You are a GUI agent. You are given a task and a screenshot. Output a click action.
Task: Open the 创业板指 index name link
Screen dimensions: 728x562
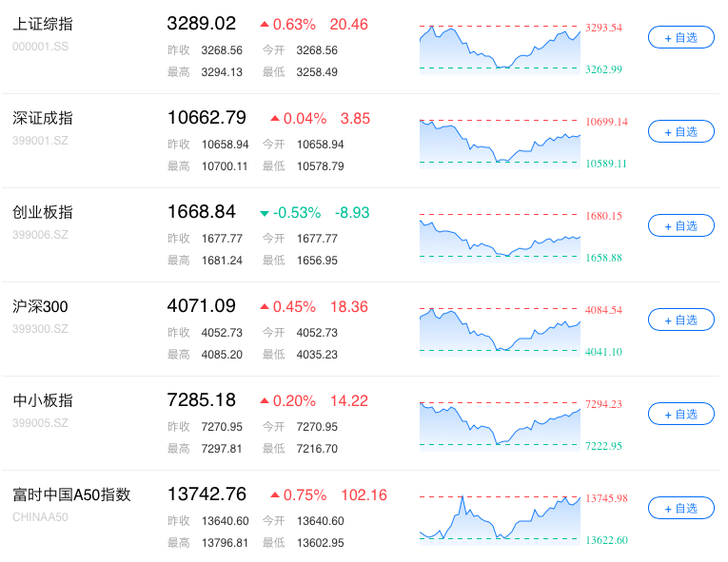click(43, 213)
